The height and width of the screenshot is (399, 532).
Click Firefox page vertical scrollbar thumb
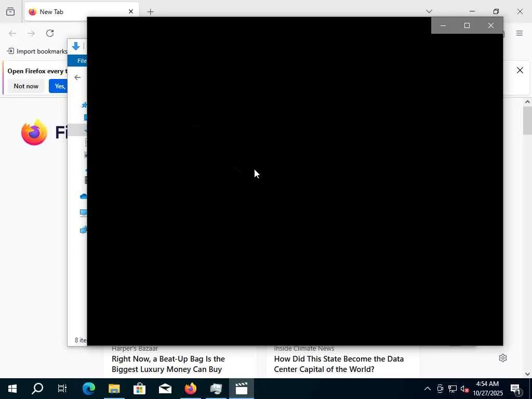tap(527, 121)
